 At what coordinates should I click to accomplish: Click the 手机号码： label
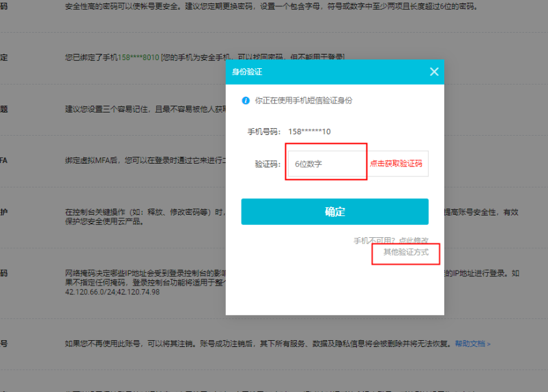click(264, 132)
